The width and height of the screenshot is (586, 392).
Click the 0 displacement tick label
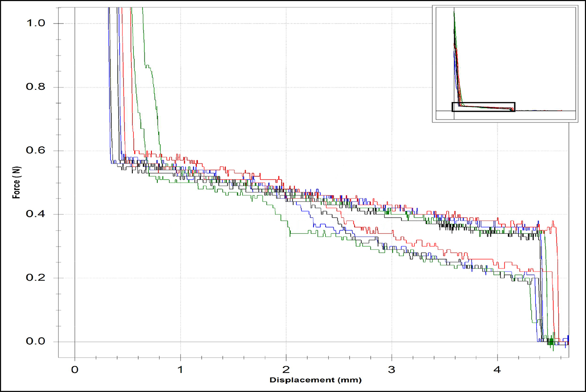(75, 370)
